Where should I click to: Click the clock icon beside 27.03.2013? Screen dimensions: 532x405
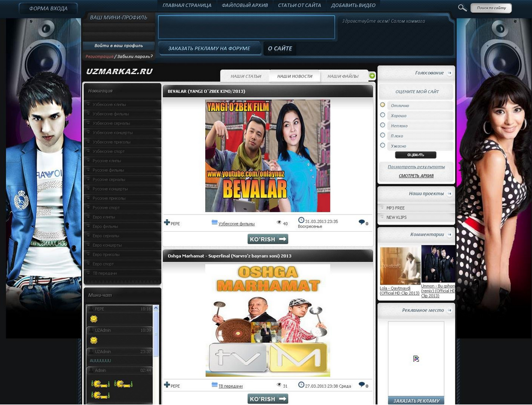301,384
